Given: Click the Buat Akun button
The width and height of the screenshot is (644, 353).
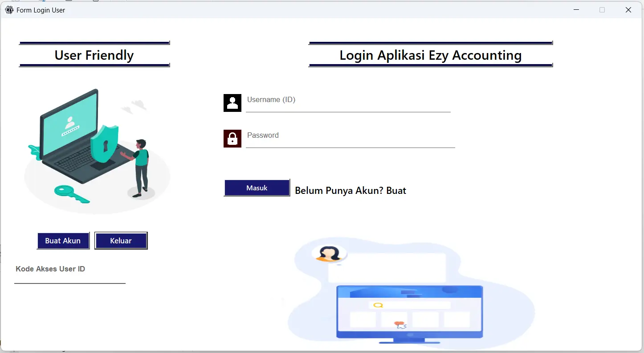Looking at the screenshot, I should point(63,241).
